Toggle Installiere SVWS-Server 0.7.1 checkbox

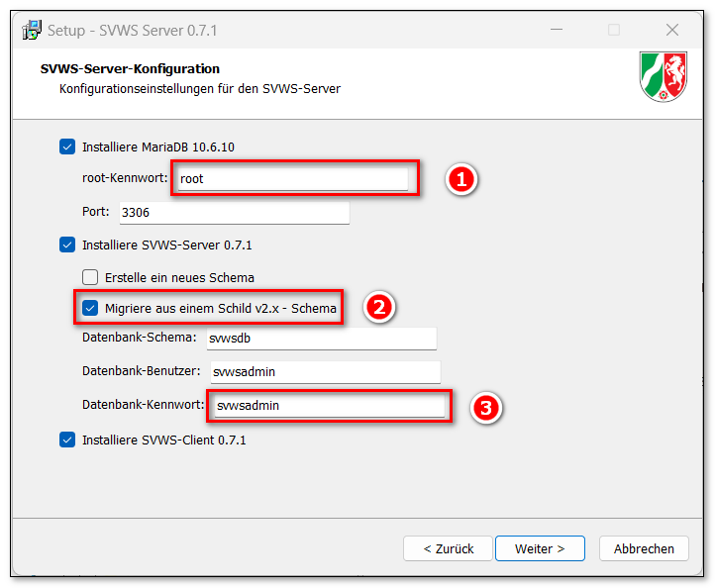(67, 245)
